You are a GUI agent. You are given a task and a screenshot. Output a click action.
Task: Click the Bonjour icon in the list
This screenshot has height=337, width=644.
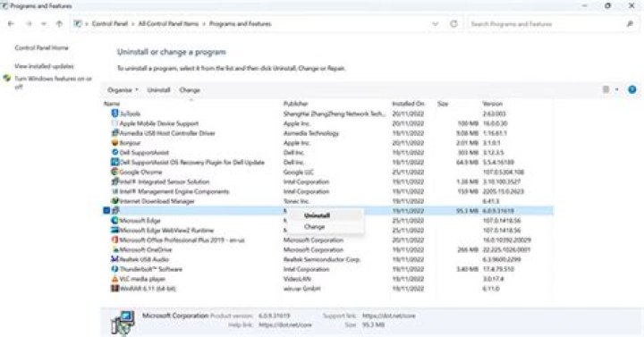tap(114, 143)
